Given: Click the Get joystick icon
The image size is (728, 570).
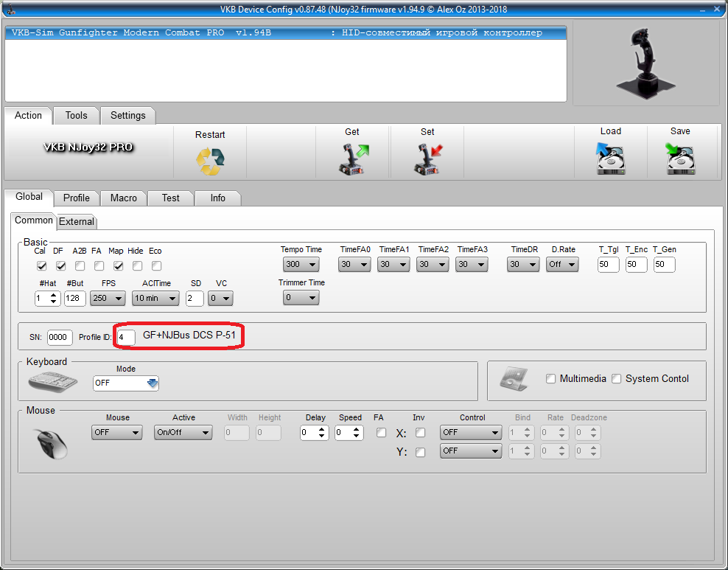Looking at the screenshot, I should pos(352,159).
